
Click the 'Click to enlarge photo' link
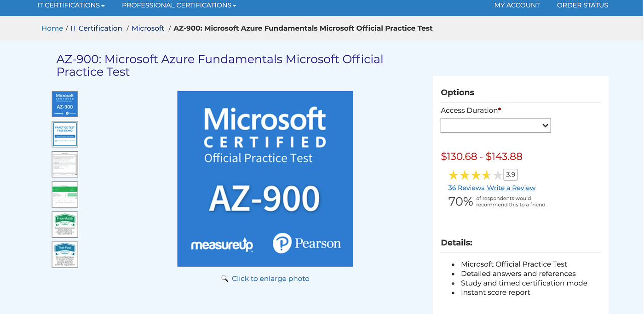click(x=270, y=279)
